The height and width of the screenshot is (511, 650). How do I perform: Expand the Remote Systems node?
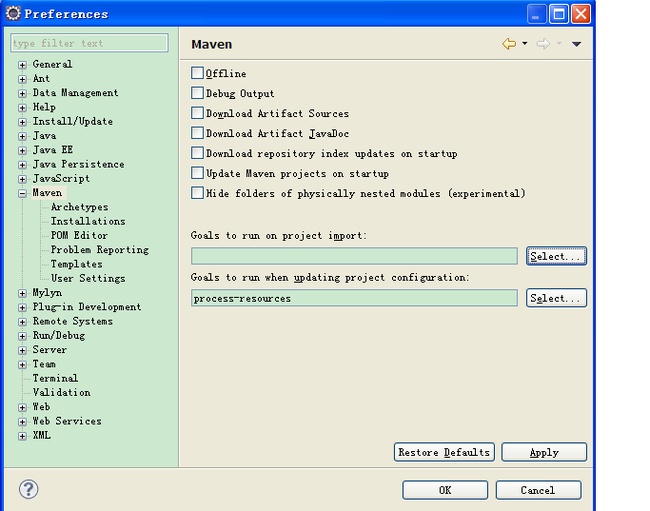pos(22,322)
